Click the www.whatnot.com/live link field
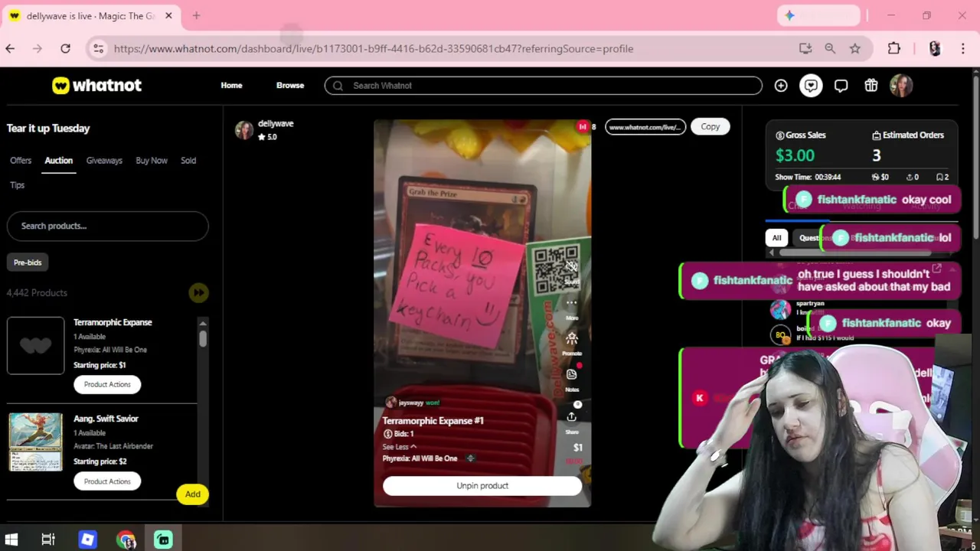Screen dimensions: 980x551 coord(645,127)
